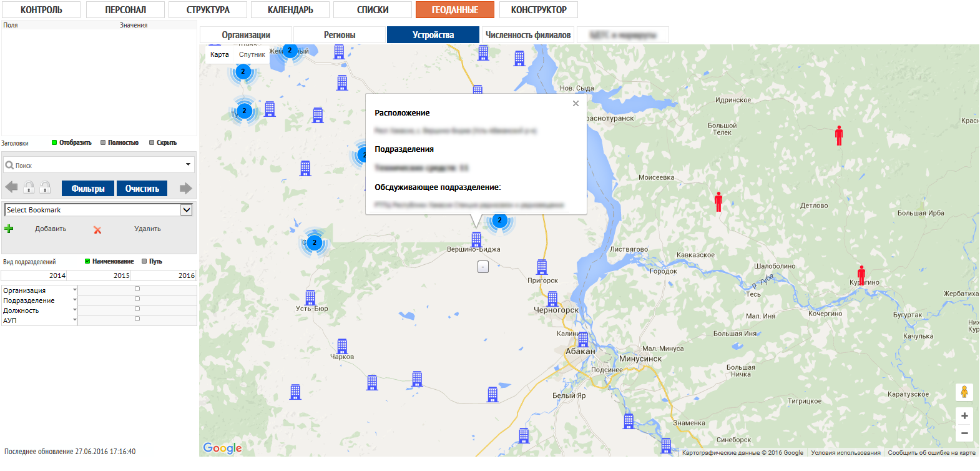Select year 2016
This screenshot has height=471, width=980.
(x=164, y=275)
